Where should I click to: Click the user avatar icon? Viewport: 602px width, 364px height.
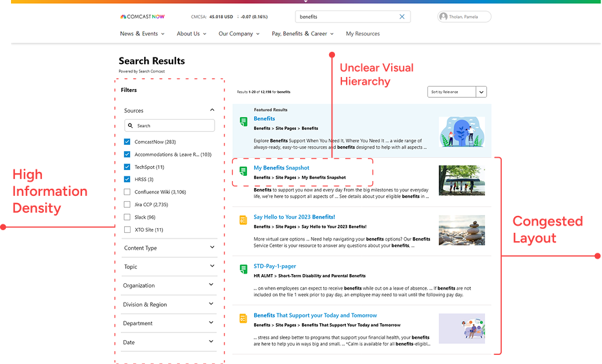click(444, 17)
